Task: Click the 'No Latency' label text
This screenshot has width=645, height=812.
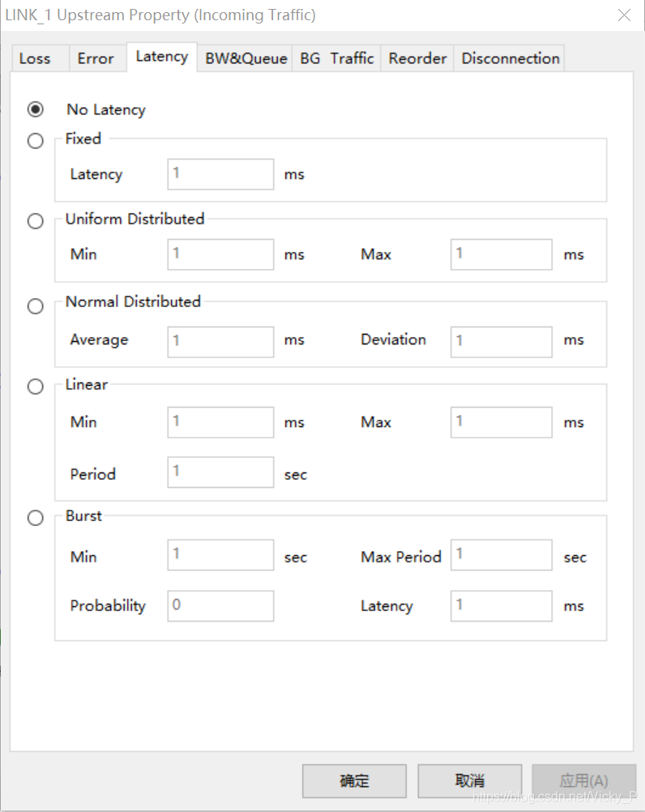Action: click(106, 109)
